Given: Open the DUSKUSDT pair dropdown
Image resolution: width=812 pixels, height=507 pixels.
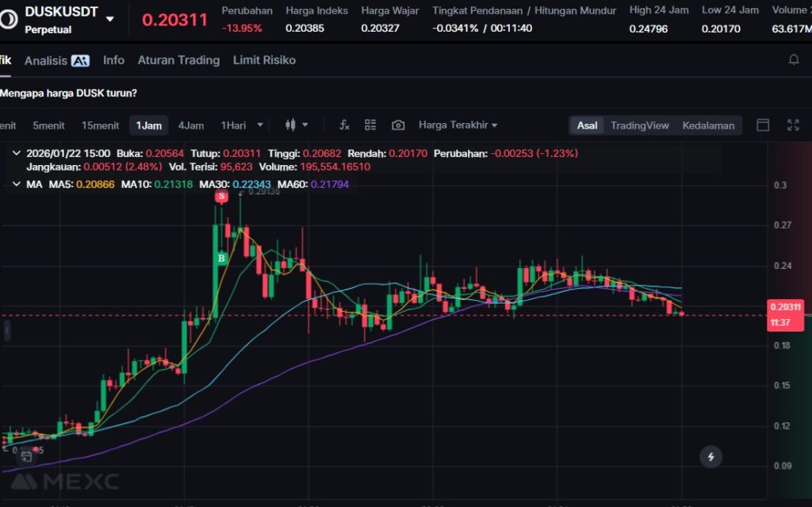Looking at the screenshot, I should (x=109, y=19).
